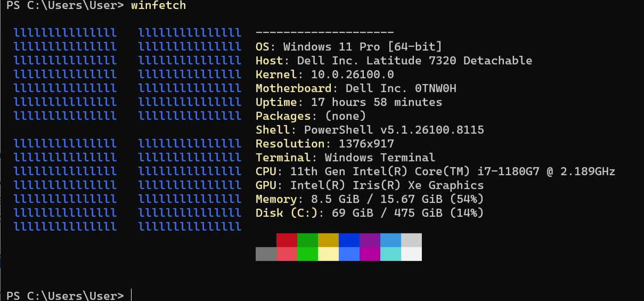
Task: Click the first prompt 'PS C:\Users\User>' before winfetch
Action: (x=65, y=6)
